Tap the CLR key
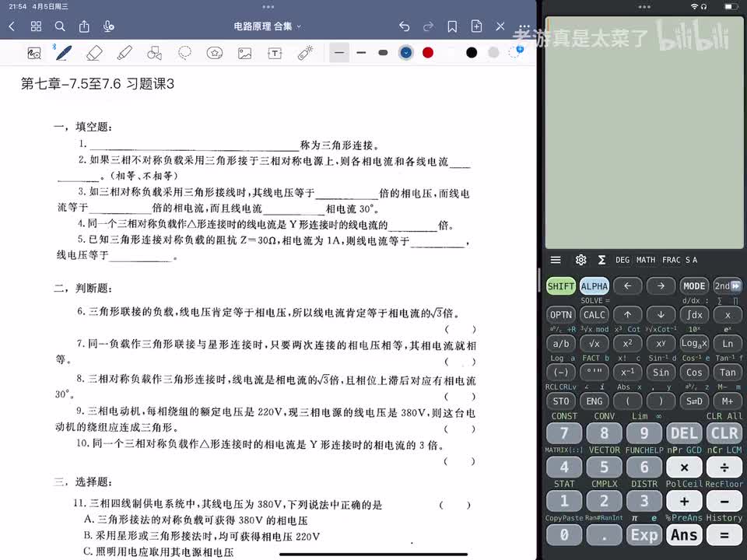Screen dimensions: 747x560 (x=724, y=433)
